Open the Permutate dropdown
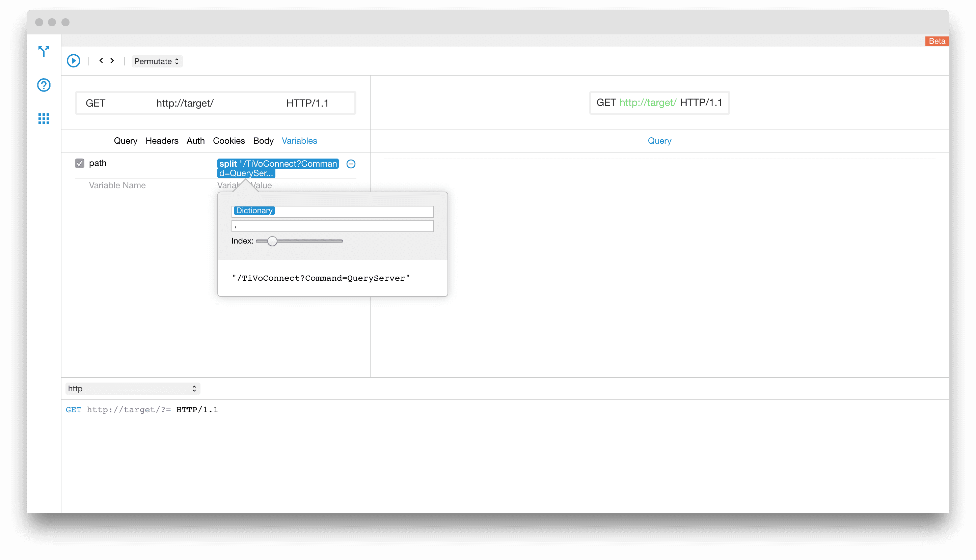This screenshot has width=976, height=560. [157, 61]
